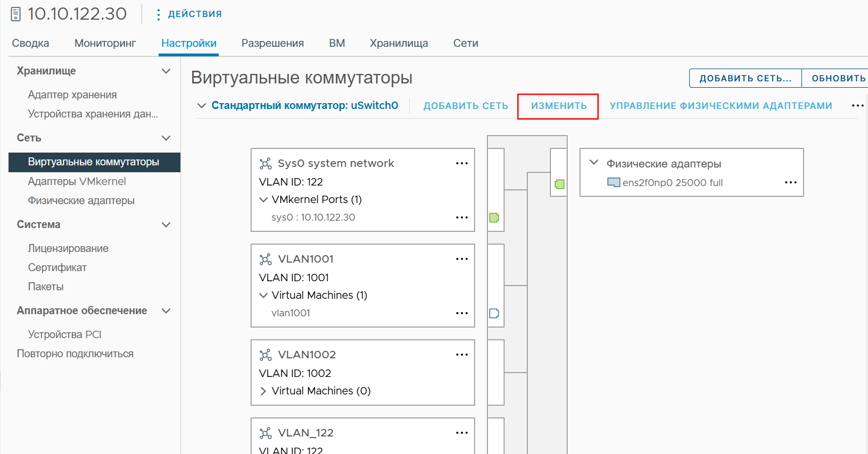
Task: Open the ДЕЙСТВИЯ actions menu
Action: tap(189, 14)
